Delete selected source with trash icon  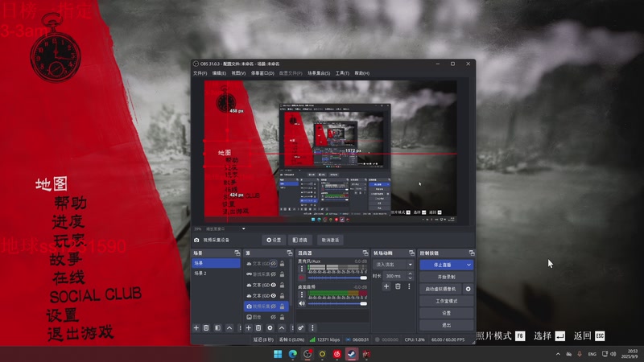click(x=258, y=328)
